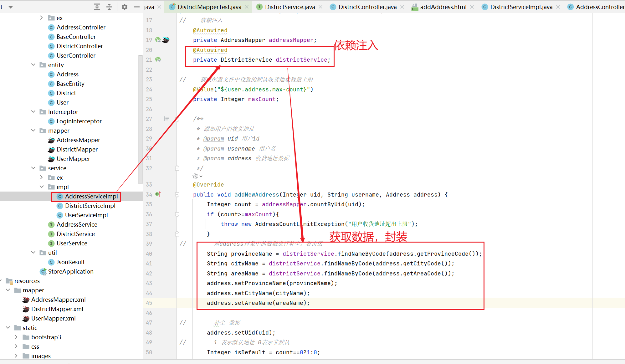The width and height of the screenshot is (625, 364).
Task: Switch to addAddress.html tab
Action: (x=443, y=7)
